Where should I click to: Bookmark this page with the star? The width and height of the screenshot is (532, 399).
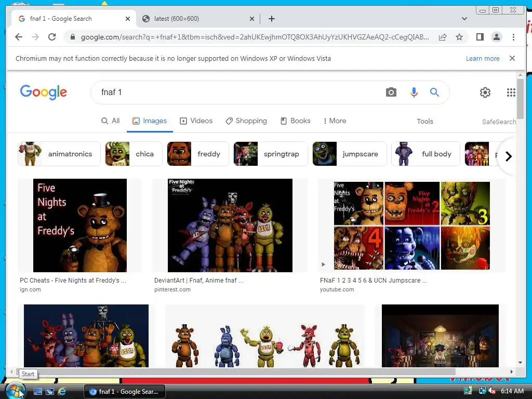(459, 37)
